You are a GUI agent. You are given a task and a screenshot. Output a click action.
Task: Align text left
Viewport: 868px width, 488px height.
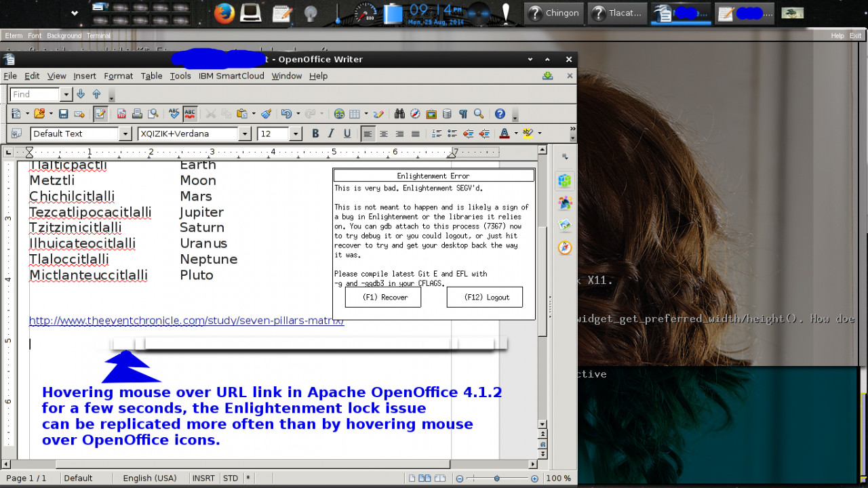(x=368, y=134)
